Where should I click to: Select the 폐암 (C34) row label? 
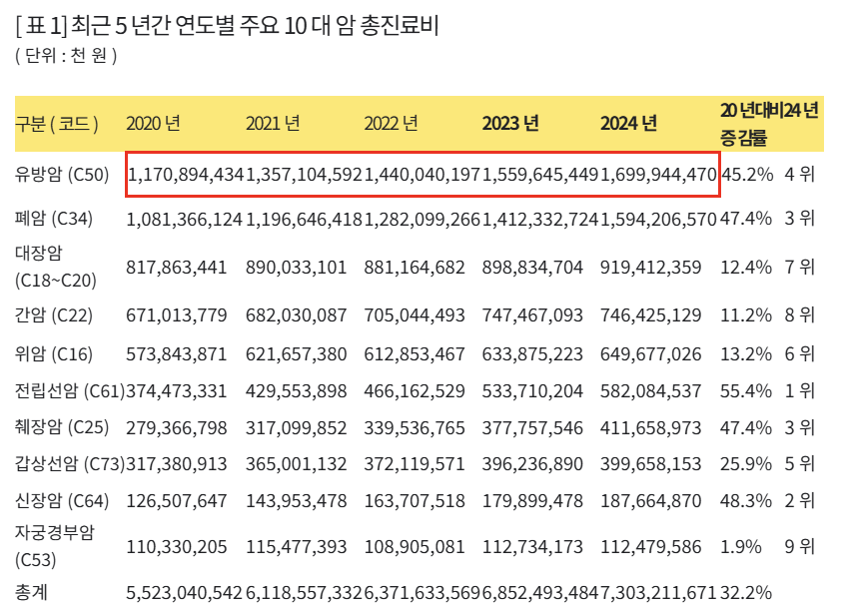(55, 216)
